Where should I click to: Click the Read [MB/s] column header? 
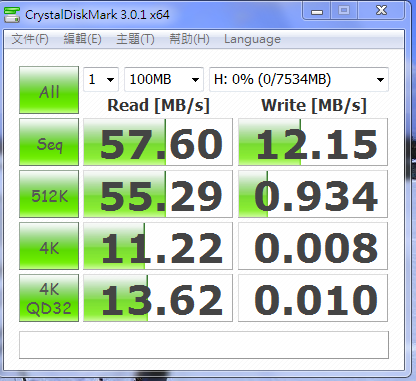(x=158, y=105)
